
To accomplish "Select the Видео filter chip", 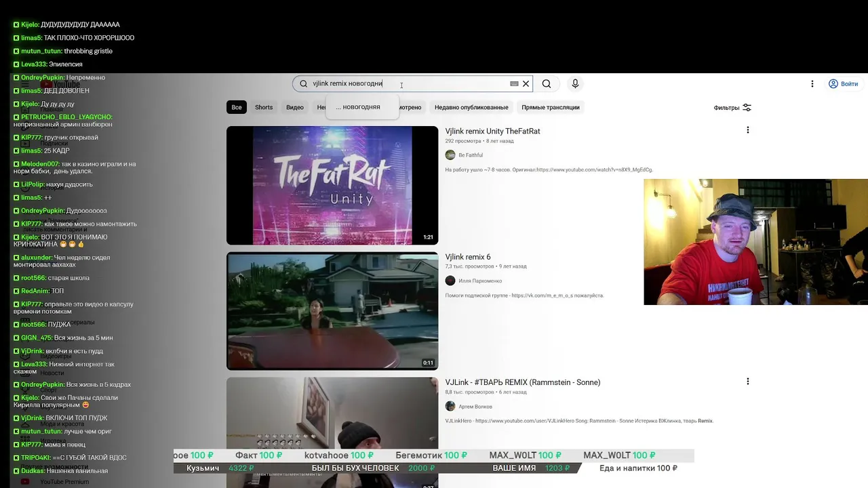I will 295,107.
